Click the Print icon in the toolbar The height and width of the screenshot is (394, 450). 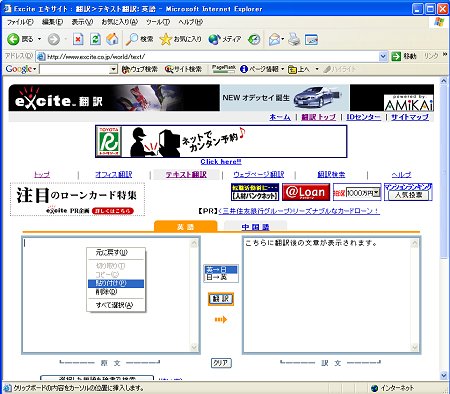pyautogui.click(x=294, y=39)
